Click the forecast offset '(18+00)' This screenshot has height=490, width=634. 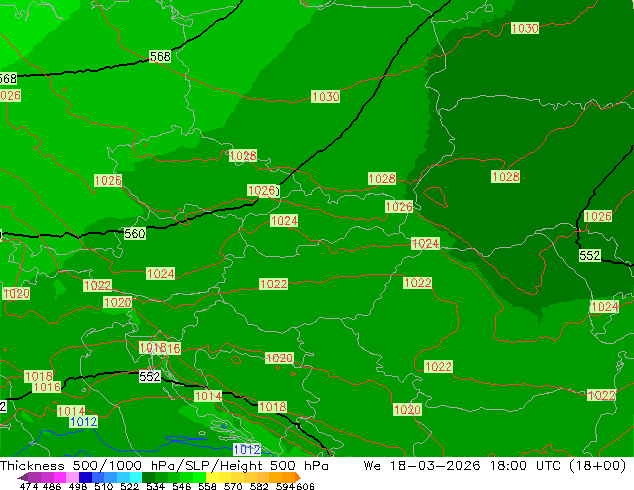pyautogui.click(x=598, y=466)
